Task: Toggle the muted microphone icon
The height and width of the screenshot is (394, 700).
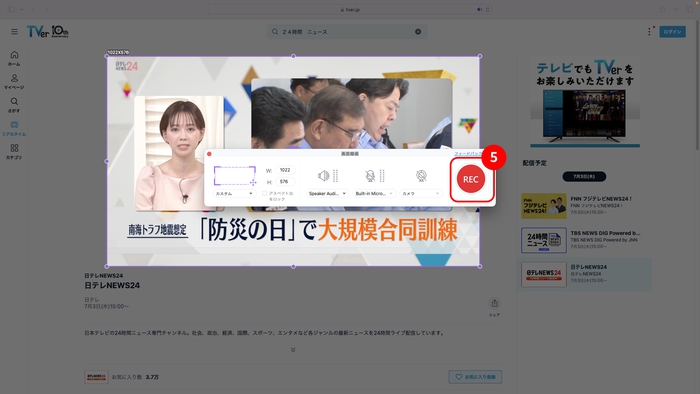Action: pos(370,176)
